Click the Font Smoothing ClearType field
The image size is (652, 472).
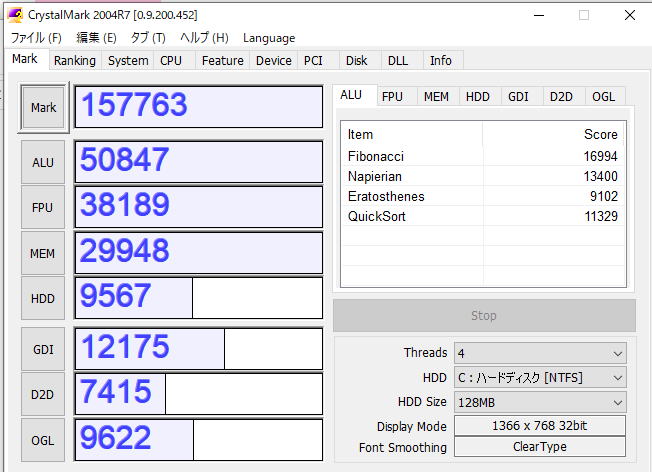tap(540, 447)
